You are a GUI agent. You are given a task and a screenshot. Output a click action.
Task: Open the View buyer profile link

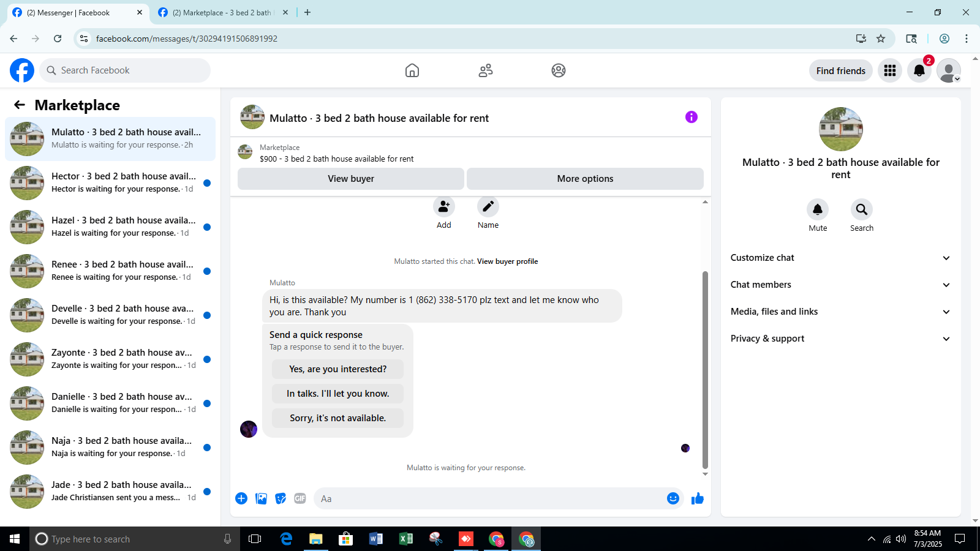pos(507,261)
